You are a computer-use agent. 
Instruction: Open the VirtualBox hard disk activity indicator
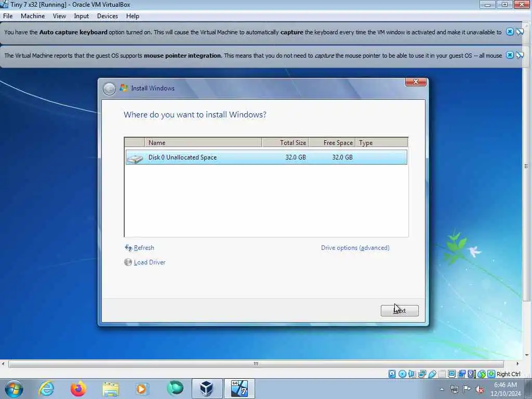(392, 374)
